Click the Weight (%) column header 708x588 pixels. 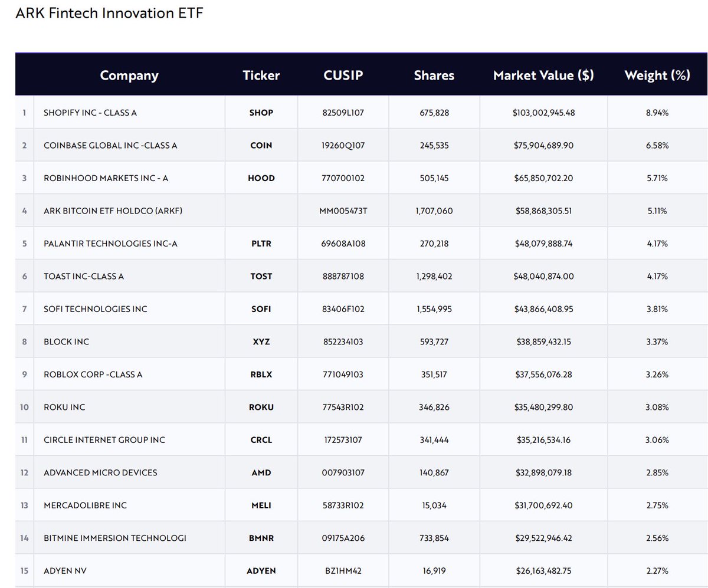[657, 75]
